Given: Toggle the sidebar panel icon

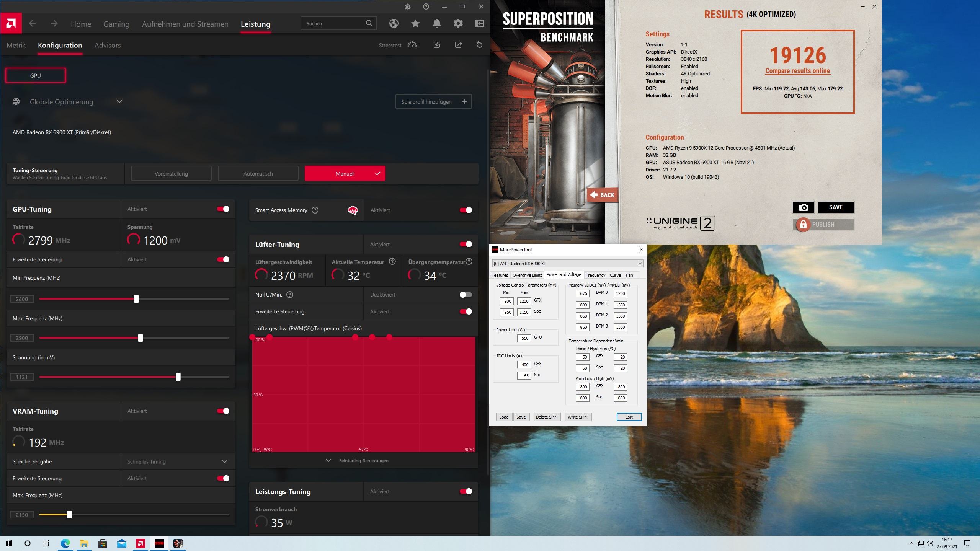Looking at the screenshot, I should click(x=480, y=24).
